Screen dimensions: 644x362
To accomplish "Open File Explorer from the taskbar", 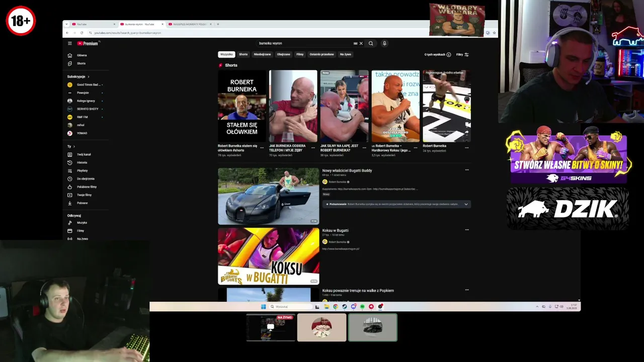I will [x=326, y=307].
